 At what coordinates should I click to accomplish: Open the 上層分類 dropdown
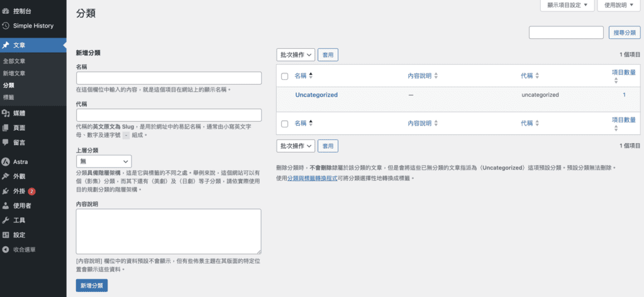coord(104,161)
